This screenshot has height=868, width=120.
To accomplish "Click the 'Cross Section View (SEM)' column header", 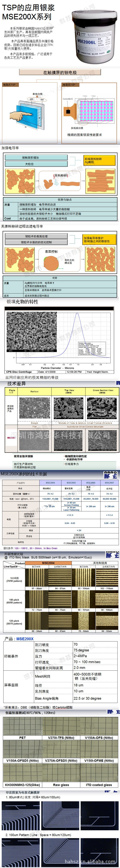I will 103,391.
